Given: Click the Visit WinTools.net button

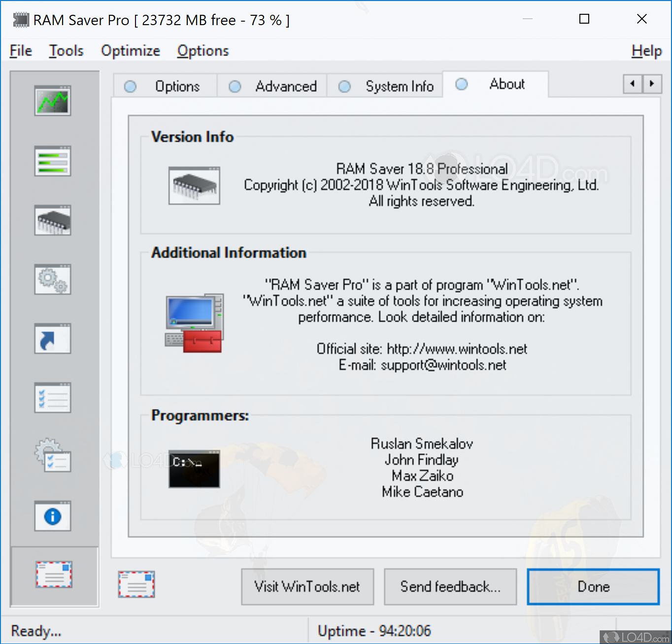Looking at the screenshot, I should coord(307,586).
